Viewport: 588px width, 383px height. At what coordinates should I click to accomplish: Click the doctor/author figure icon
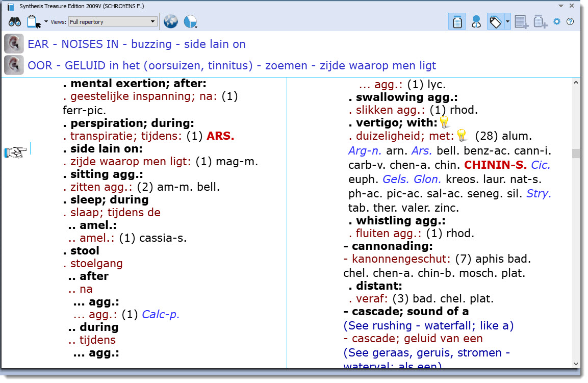[x=476, y=22]
